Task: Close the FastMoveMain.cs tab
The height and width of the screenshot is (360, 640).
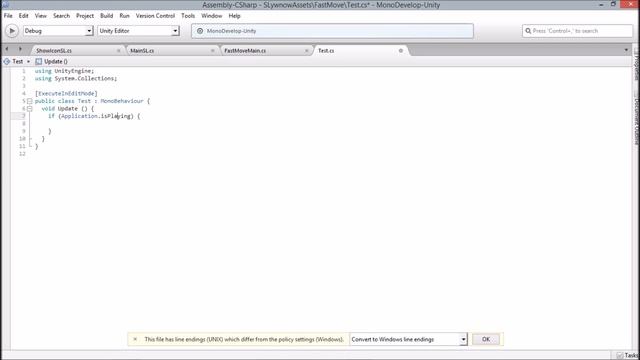Action: (307, 51)
